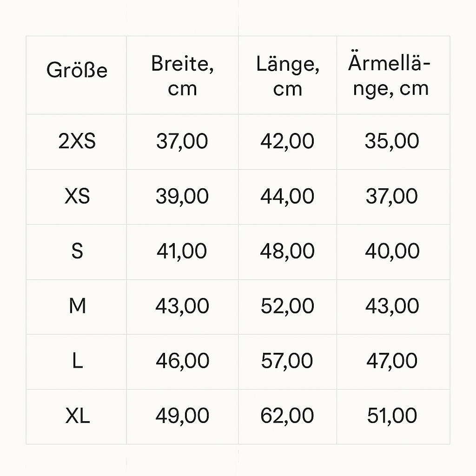Select the S size row label
Screen dimensions: 476x476
[x=77, y=251]
